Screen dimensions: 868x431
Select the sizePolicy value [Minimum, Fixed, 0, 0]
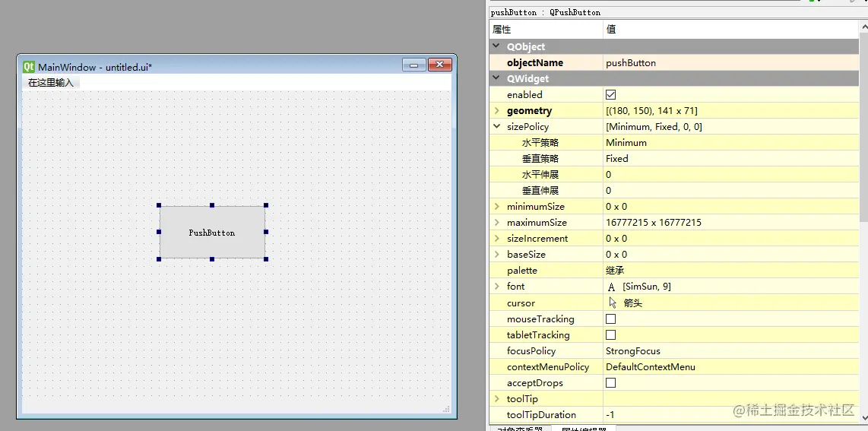(654, 127)
